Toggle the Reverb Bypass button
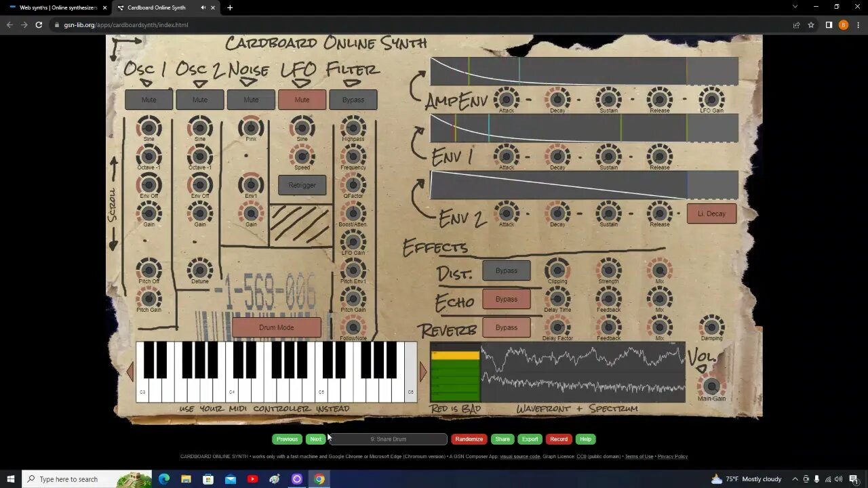 coord(507,327)
